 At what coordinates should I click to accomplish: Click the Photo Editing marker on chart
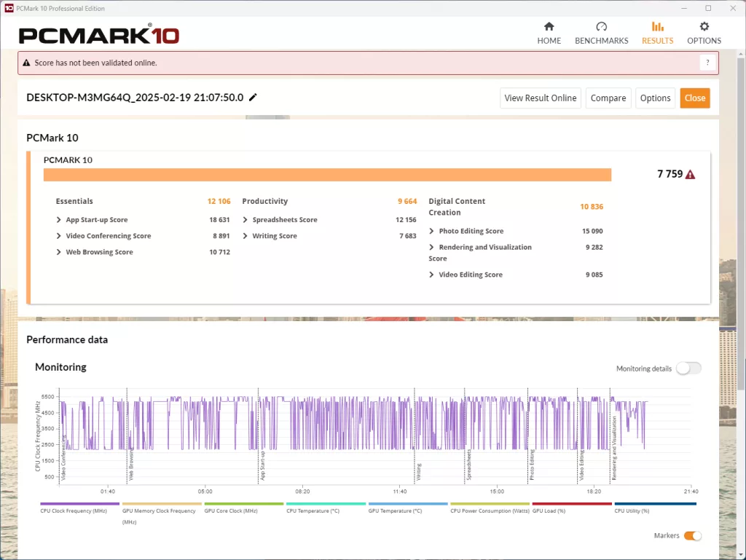pos(532,465)
